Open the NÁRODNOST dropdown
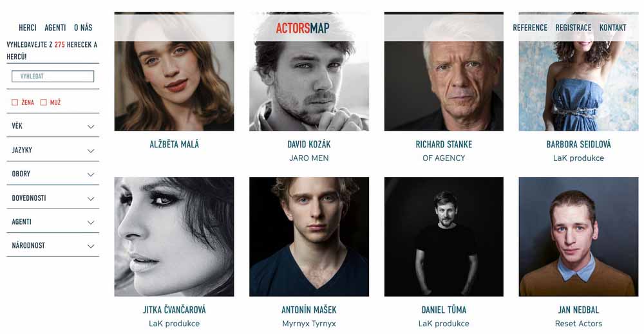Image resolution: width=644 pixels, height=334 pixels. (x=53, y=245)
